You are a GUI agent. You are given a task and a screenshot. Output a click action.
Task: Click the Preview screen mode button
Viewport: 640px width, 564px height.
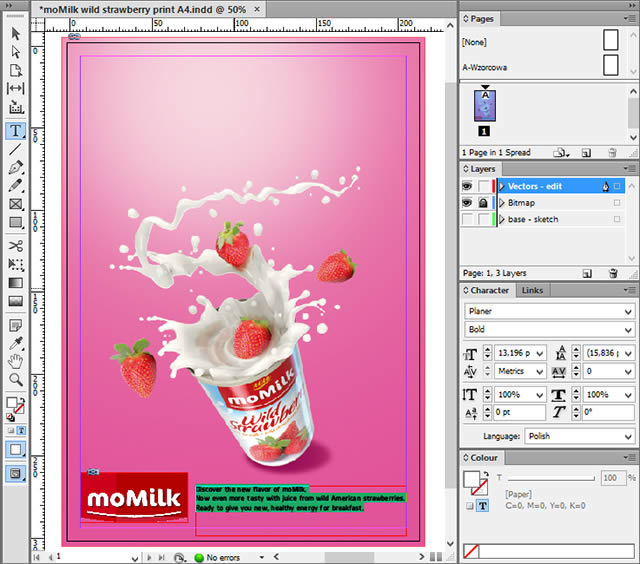[x=16, y=474]
